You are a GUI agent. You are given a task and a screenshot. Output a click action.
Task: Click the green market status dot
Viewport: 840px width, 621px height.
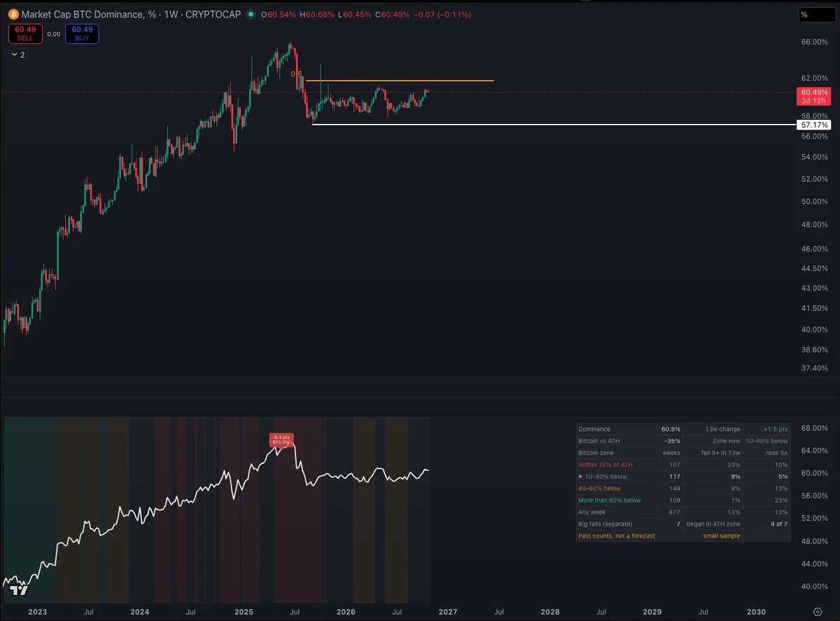[x=251, y=15]
